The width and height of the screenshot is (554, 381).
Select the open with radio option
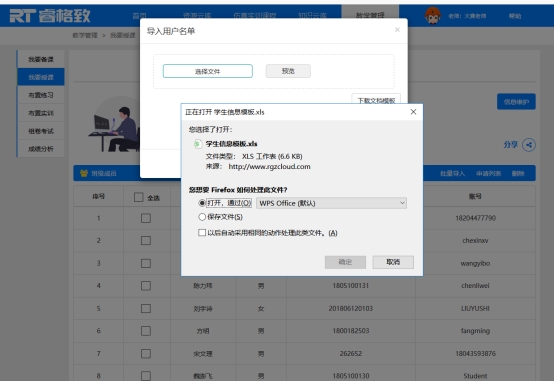coord(202,203)
